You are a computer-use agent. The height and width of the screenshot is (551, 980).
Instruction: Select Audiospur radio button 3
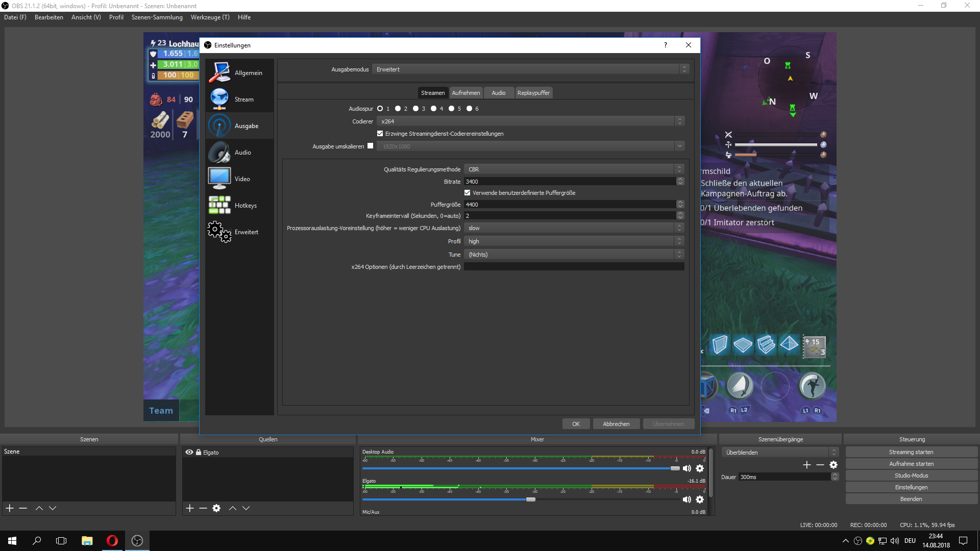pyautogui.click(x=416, y=109)
